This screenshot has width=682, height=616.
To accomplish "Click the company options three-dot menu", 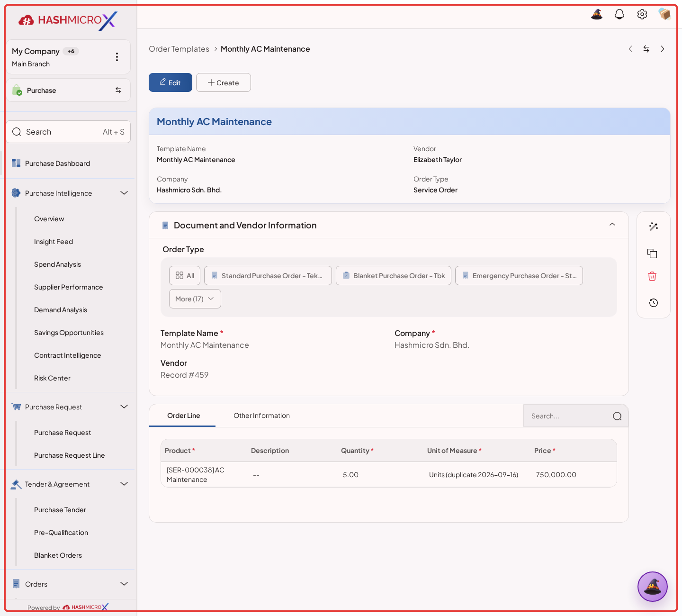I will pyautogui.click(x=117, y=57).
